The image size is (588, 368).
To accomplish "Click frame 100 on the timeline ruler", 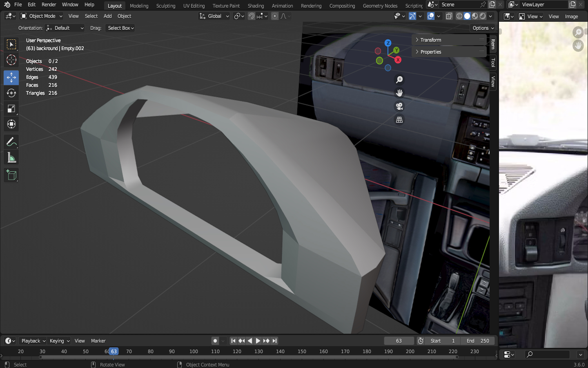I will pos(194,352).
